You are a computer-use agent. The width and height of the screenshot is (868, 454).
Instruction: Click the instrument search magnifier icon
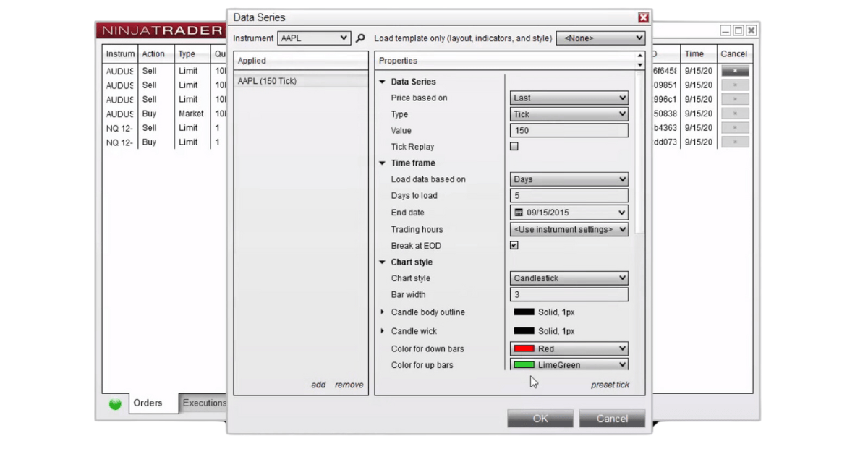click(x=361, y=38)
